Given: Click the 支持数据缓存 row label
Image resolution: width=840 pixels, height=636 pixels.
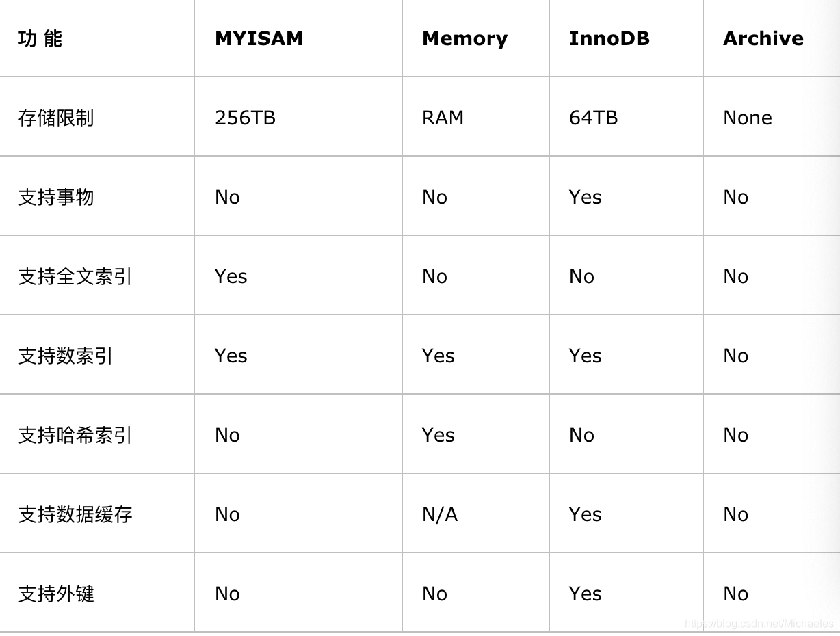Looking at the screenshot, I should pyautogui.click(x=75, y=514).
